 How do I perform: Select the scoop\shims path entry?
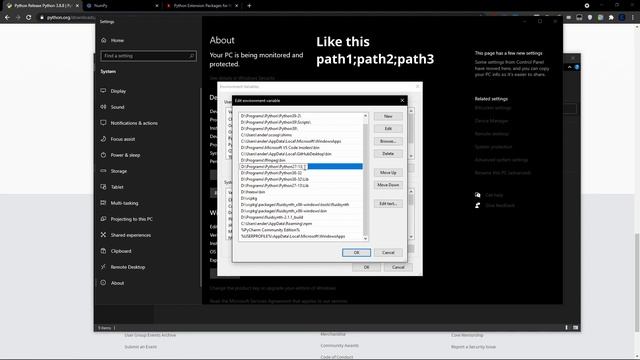tap(301, 135)
